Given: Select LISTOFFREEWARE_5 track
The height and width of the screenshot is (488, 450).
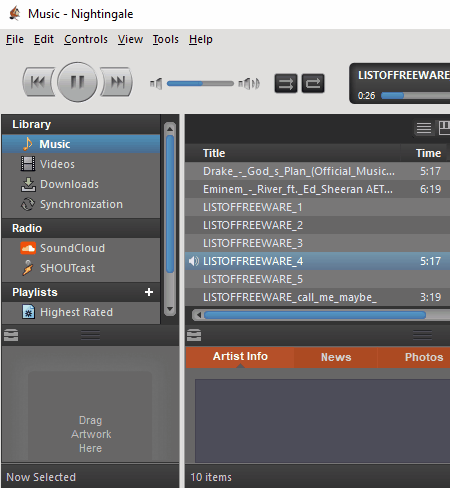Looking at the screenshot, I should [x=318, y=279].
